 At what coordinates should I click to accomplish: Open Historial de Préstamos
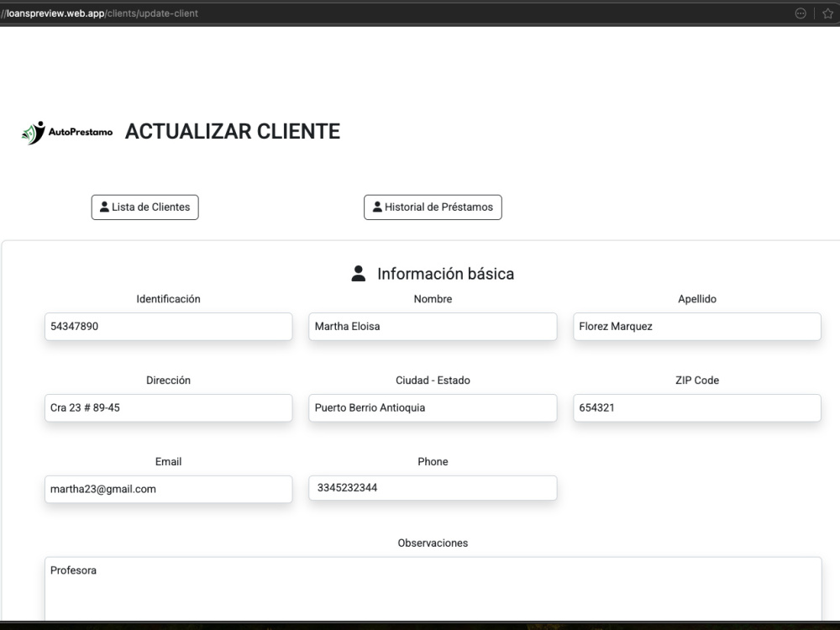coord(433,207)
